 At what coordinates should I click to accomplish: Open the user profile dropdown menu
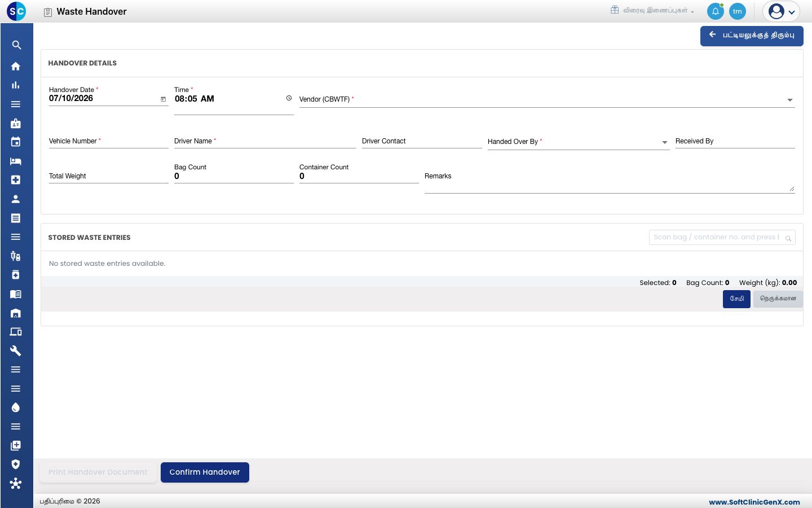(782, 11)
